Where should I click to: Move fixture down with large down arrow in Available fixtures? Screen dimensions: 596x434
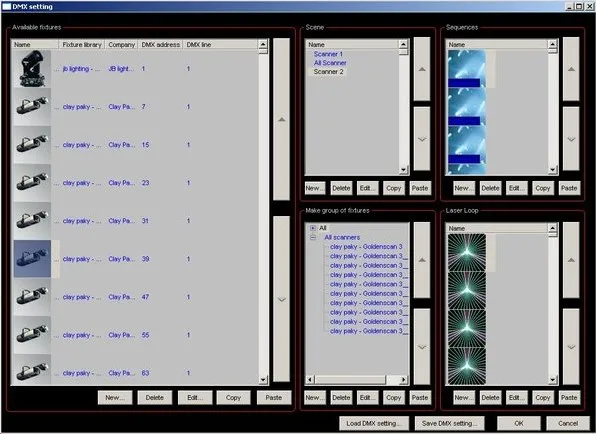click(x=281, y=299)
